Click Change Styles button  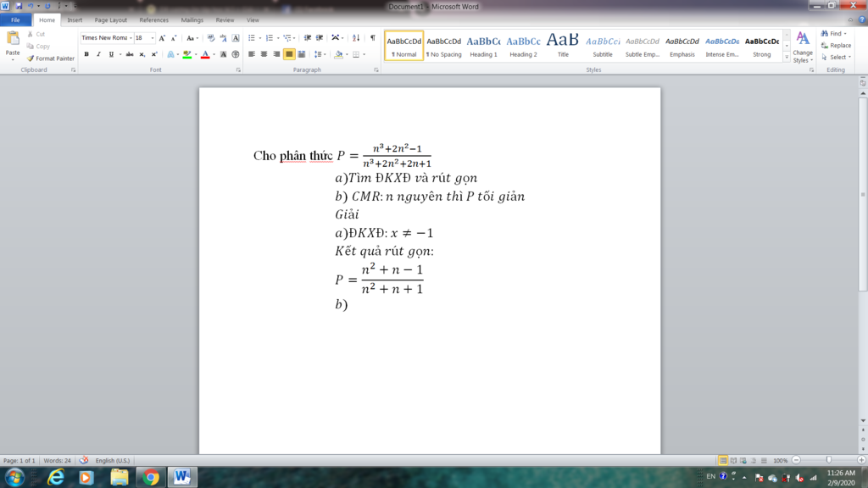[x=803, y=47]
